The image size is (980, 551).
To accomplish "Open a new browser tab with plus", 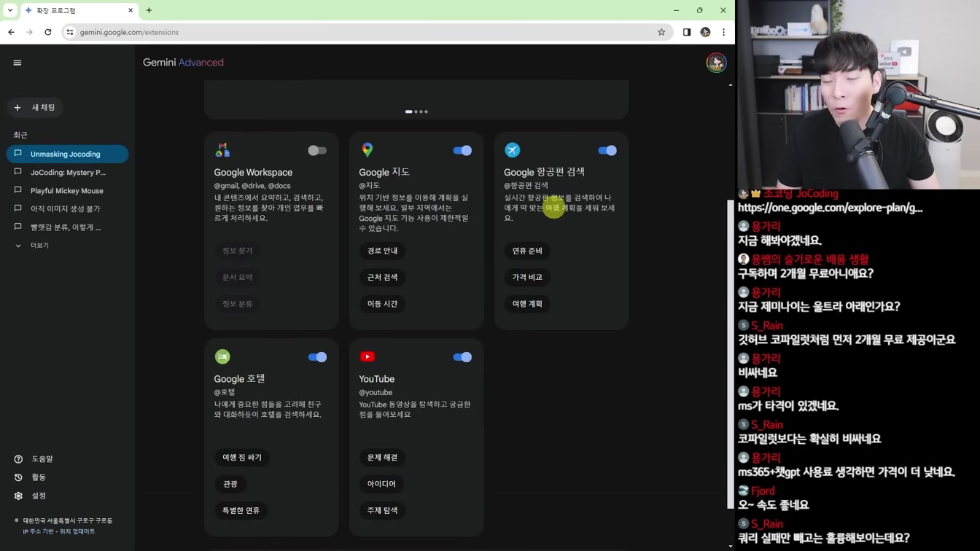I will pyautogui.click(x=149, y=10).
